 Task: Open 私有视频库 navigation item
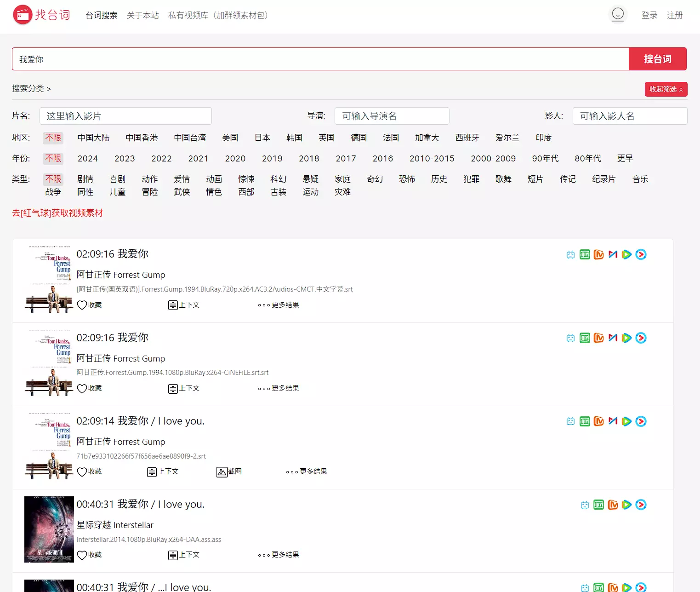point(218,16)
